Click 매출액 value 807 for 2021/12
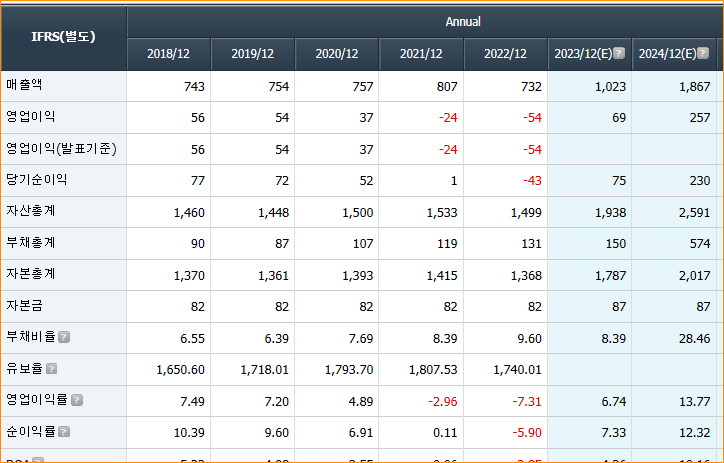 [x=447, y=87]
